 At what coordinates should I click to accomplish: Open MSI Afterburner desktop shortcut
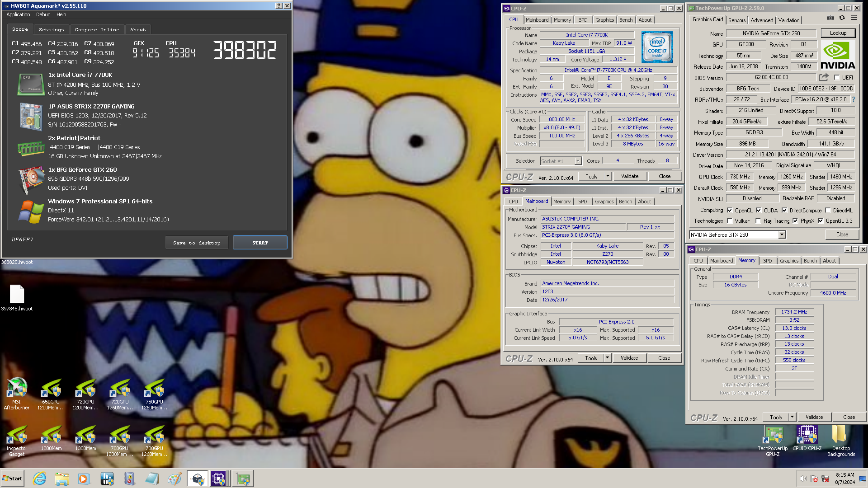coord(17,394)
